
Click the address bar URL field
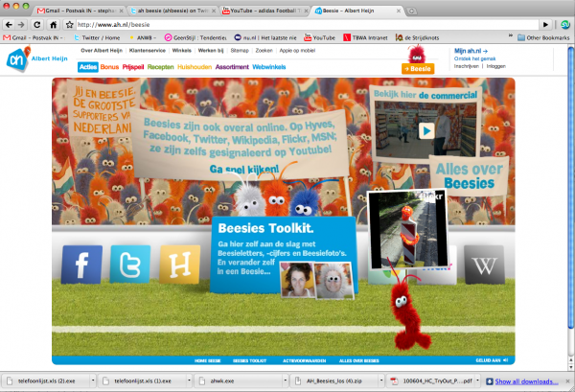click(308, 25)
